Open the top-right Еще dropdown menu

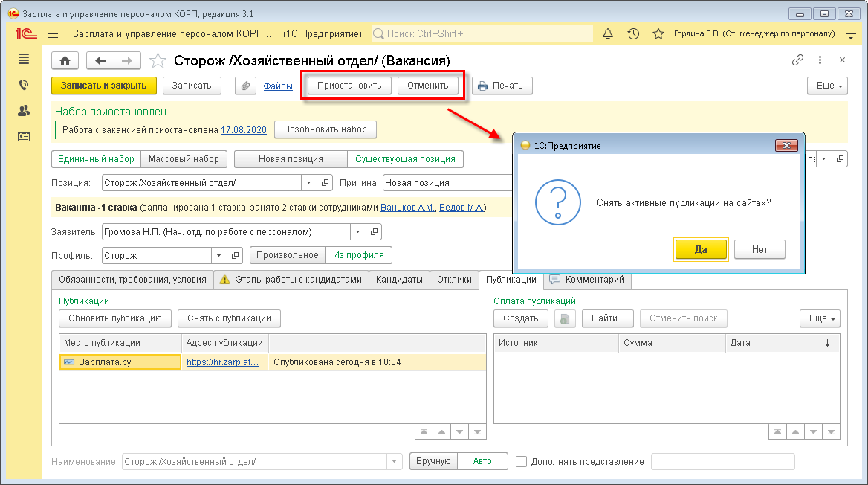pyautogui.click(x=827, y=86)
